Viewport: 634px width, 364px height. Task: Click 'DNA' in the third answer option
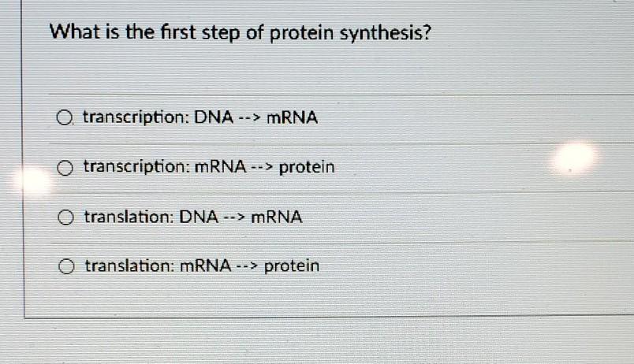click(199, 217)
